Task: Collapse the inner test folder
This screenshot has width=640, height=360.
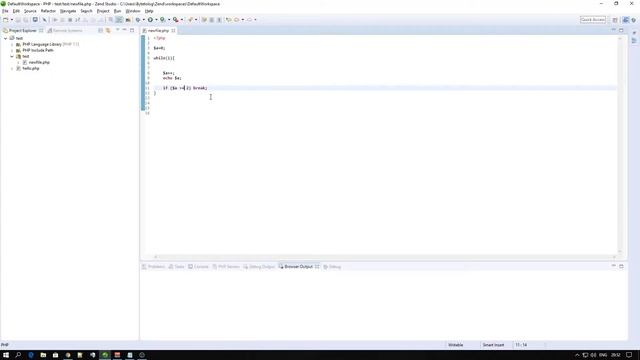Action: click(12, 56)
